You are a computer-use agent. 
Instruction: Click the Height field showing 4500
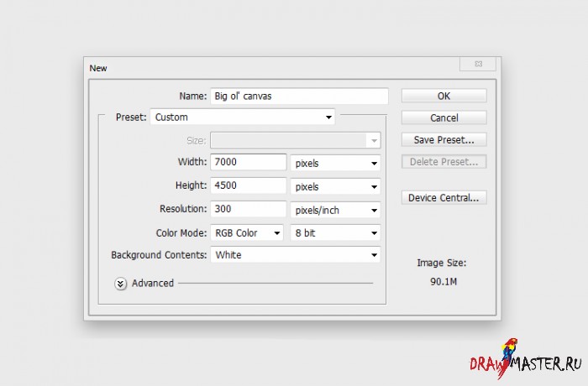click(x=249, y=185)
